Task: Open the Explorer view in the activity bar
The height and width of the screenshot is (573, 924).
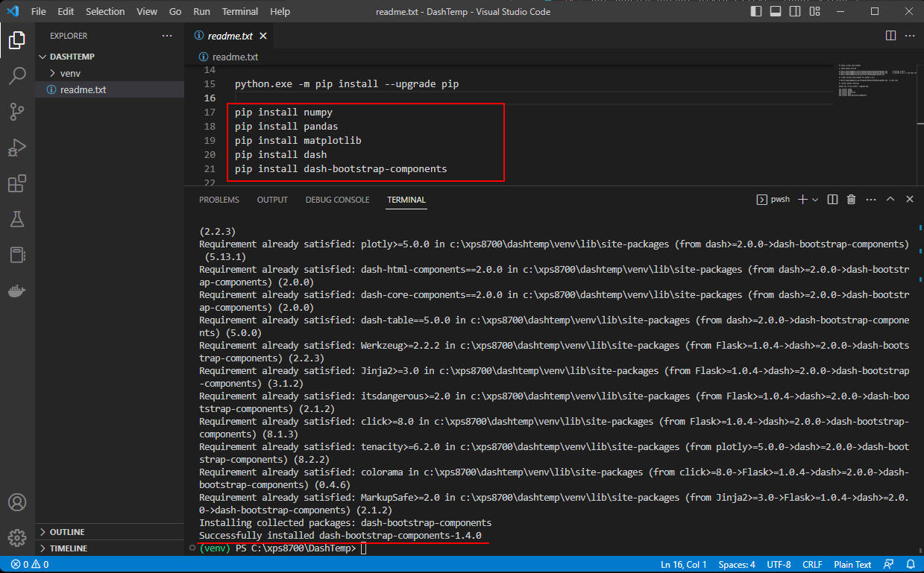Action: 17,40
